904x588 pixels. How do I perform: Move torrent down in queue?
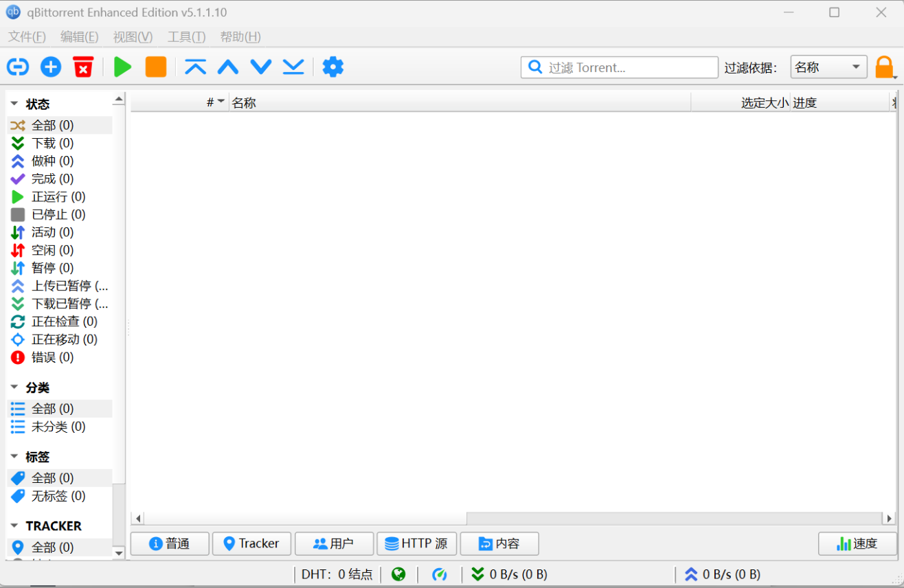click(261, 67)
